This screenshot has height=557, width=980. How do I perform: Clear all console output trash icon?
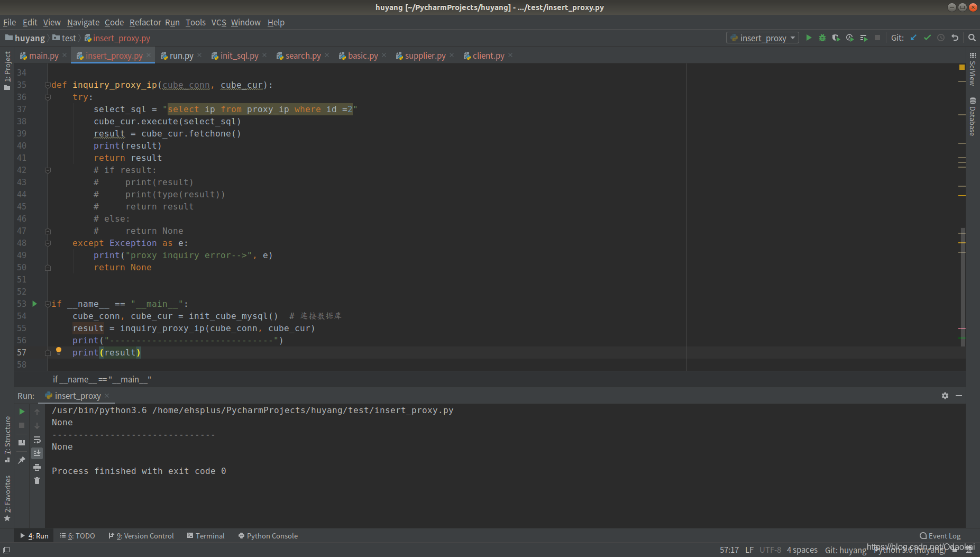tap(37, 481)
